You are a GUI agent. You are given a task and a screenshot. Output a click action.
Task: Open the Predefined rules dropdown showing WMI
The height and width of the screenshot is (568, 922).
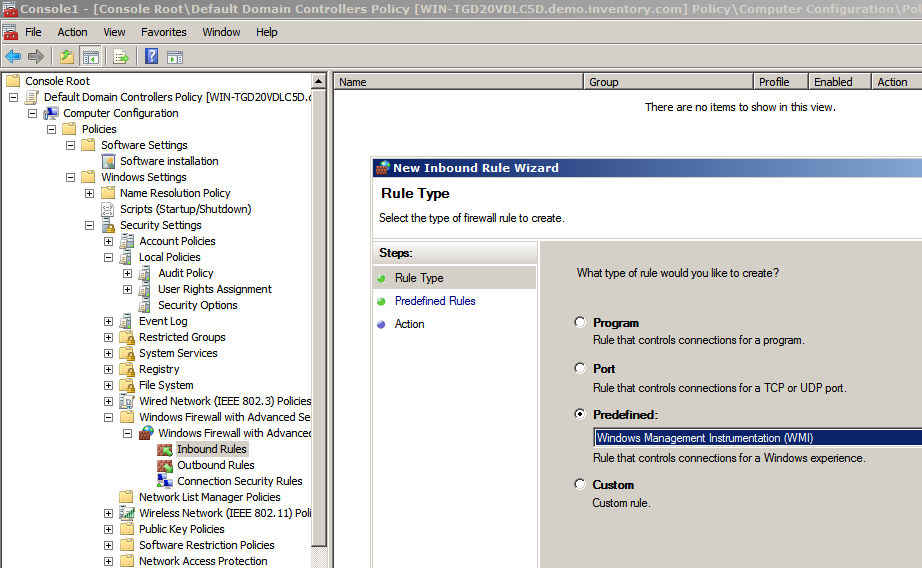[757, 437]
